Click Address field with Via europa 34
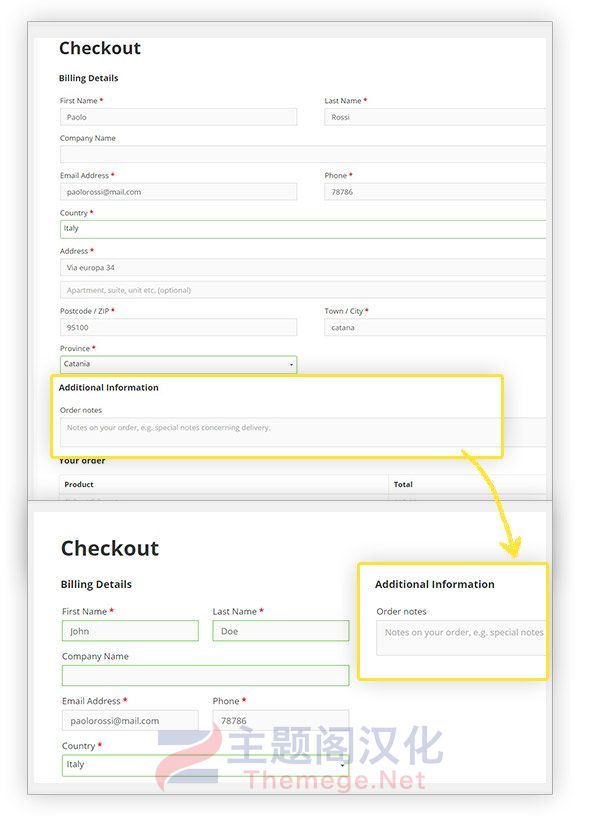Viewport: 600px width, 820px height. click(303, 267)
